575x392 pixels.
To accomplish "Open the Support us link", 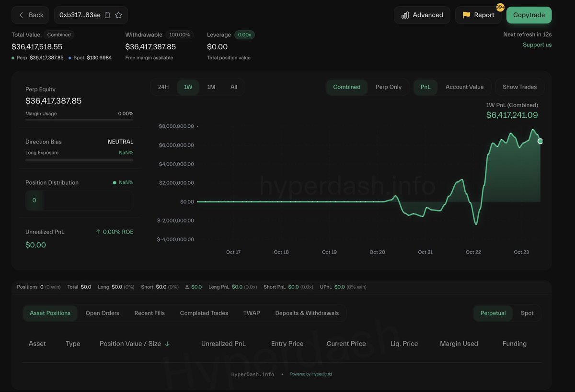I will tap(537, 44).
